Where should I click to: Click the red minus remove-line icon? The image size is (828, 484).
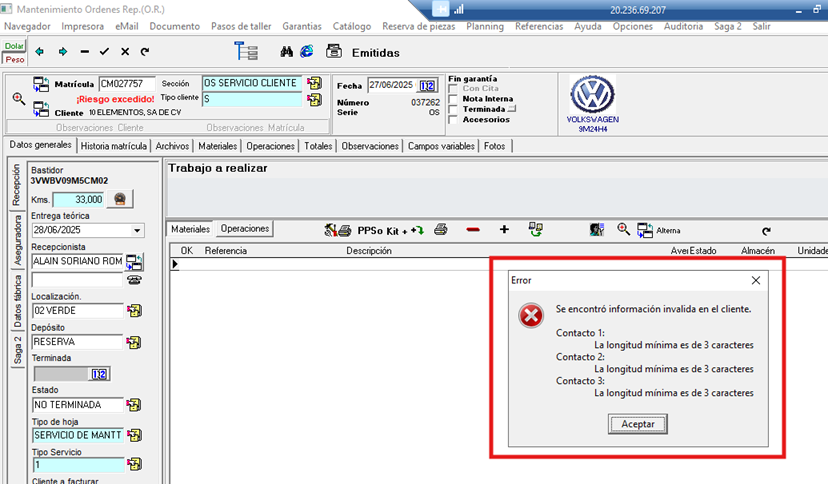[x=473, y=229]
